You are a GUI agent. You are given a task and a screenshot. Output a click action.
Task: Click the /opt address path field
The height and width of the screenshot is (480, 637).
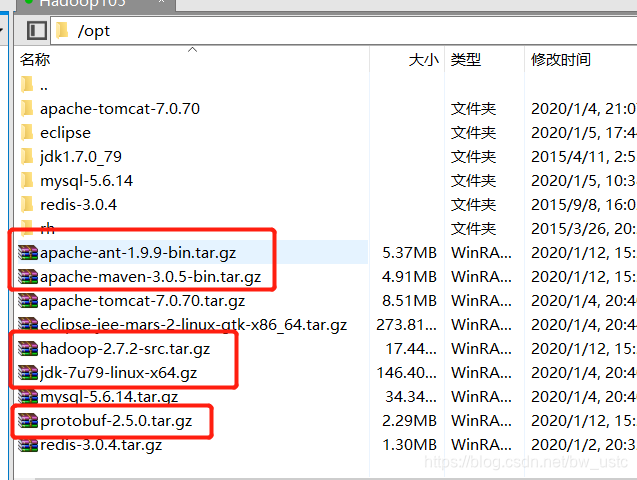(x=343, y=30)
